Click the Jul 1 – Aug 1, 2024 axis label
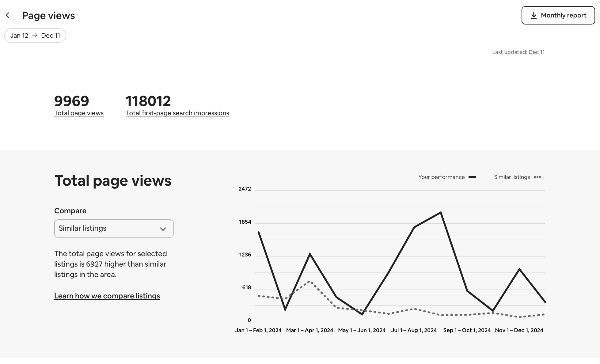Screen dimensions: 600x364 point(414,330)
